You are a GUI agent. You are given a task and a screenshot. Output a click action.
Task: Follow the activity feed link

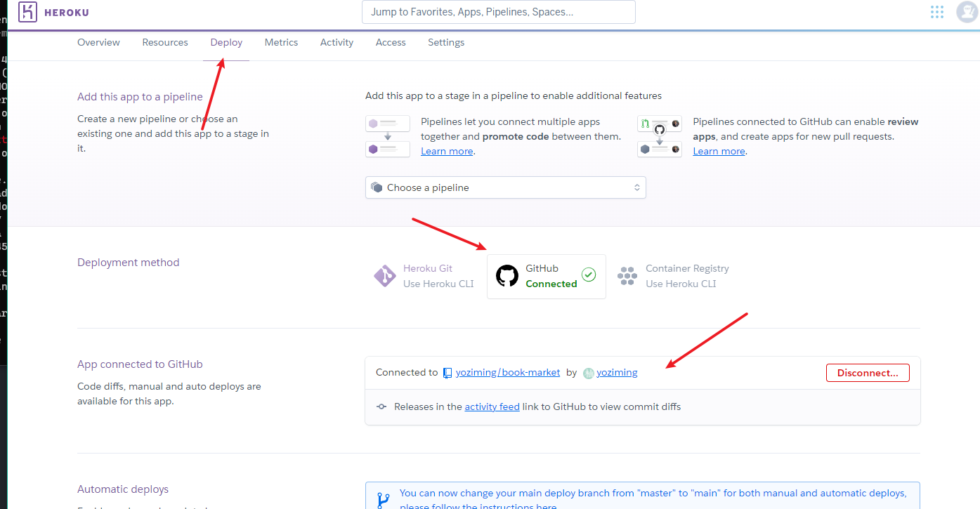(x=492, y=406)
